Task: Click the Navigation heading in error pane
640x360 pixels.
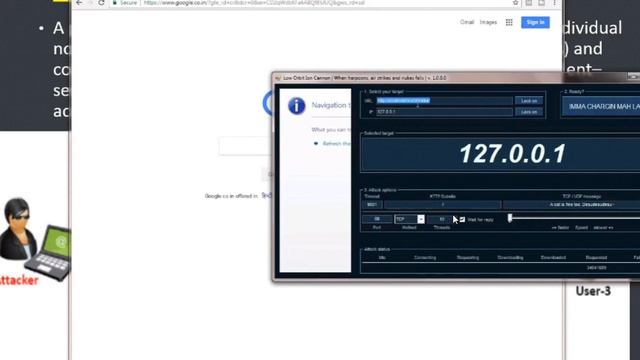Action: click(331, 105)
